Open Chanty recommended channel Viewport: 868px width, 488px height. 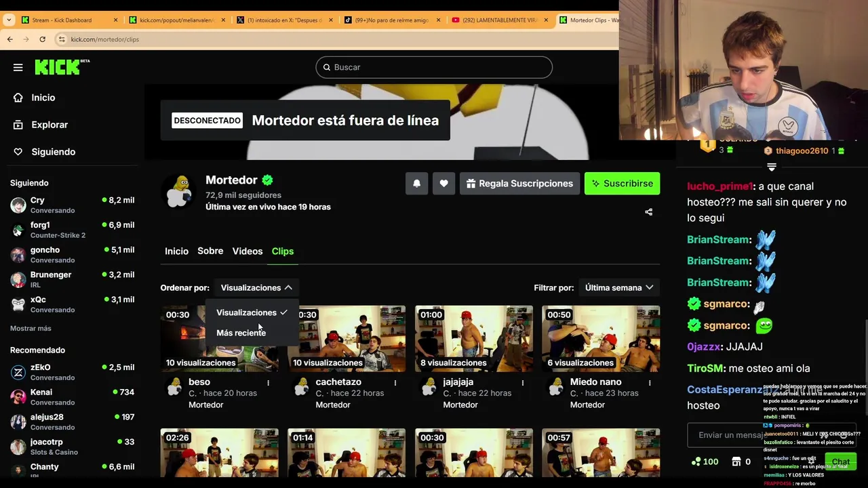(72, 470)
